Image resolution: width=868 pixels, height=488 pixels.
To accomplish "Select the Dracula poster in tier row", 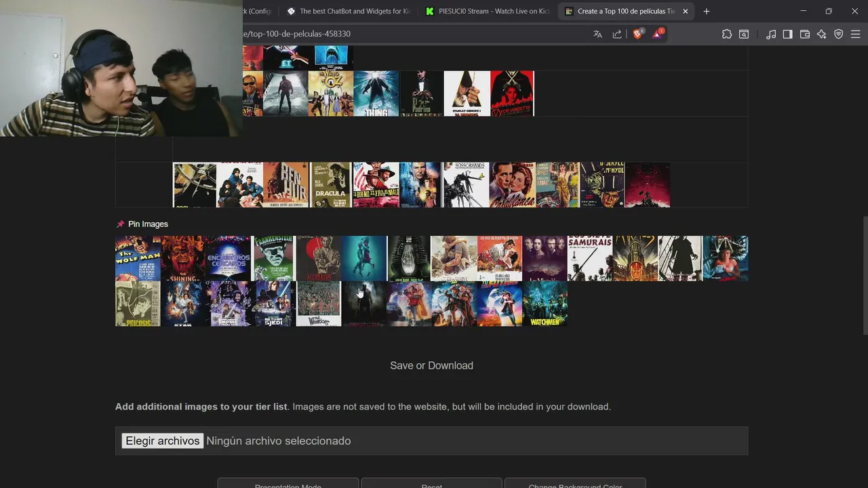I will 331,185.
